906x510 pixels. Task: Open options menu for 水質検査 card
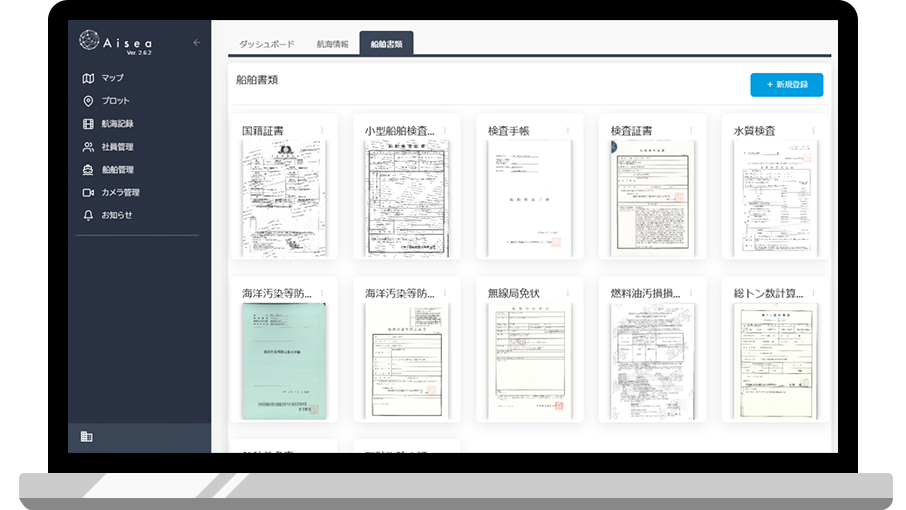point(814,131)
